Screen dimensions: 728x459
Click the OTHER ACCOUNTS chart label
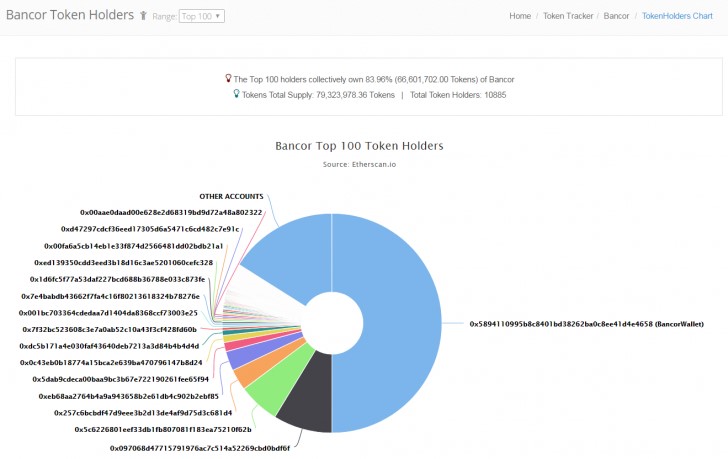click(x=231, y=196)
